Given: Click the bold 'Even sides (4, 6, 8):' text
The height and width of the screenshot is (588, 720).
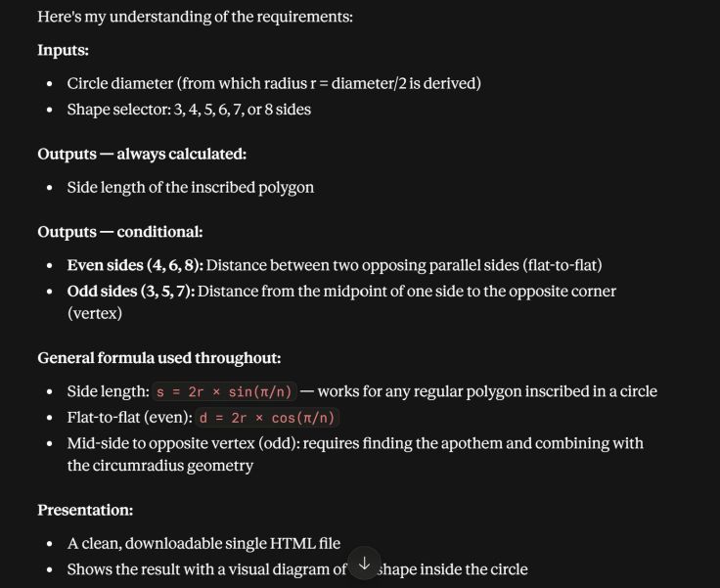Looking at the screenshot, I should point(135,265).
